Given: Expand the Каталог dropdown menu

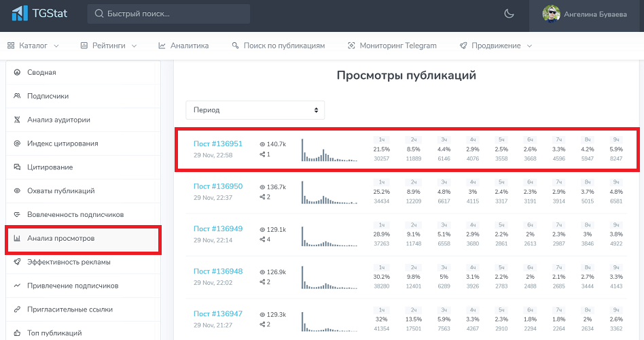Looking at the screenshot, I should click(33, 46).
